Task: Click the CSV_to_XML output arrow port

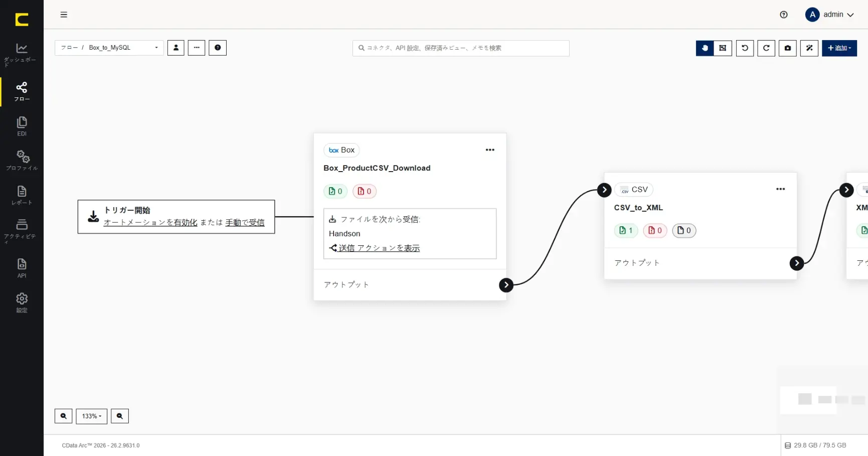Action: point(797,263)
